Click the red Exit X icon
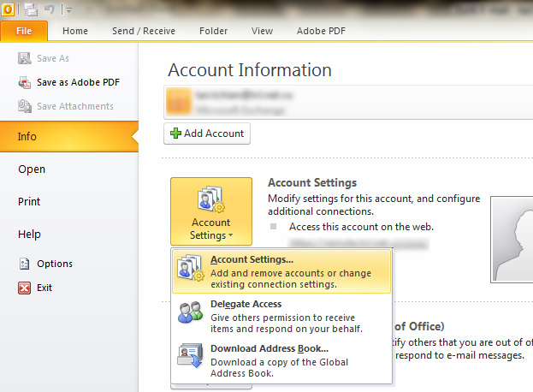Screen dimensions: 533x392 (x=25, y=288)
